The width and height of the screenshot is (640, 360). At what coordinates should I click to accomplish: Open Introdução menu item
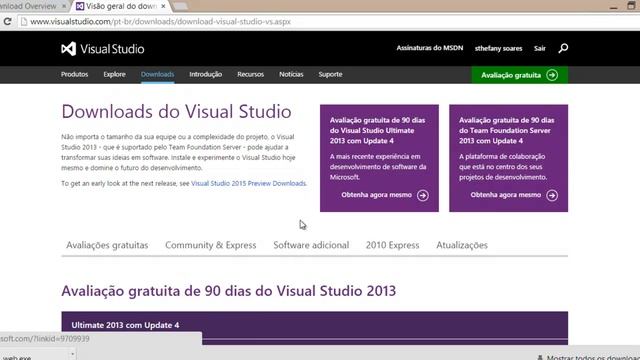point(206,74)
